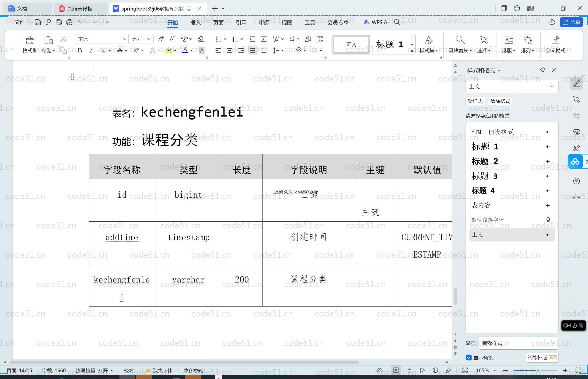588x379 pixels.
Task: Toggle character shading A button
Action: pos(202,50)
